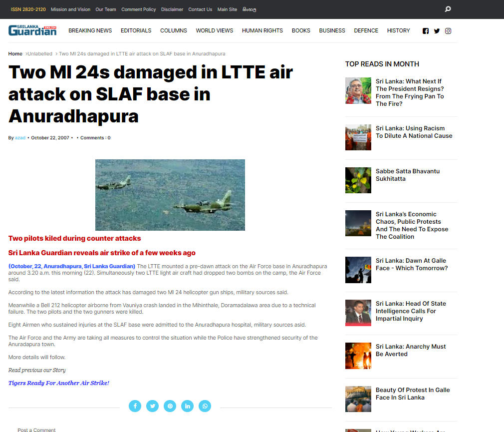Select the WORLD VIEWS section

pyautogui.click(x=214, y=30)
